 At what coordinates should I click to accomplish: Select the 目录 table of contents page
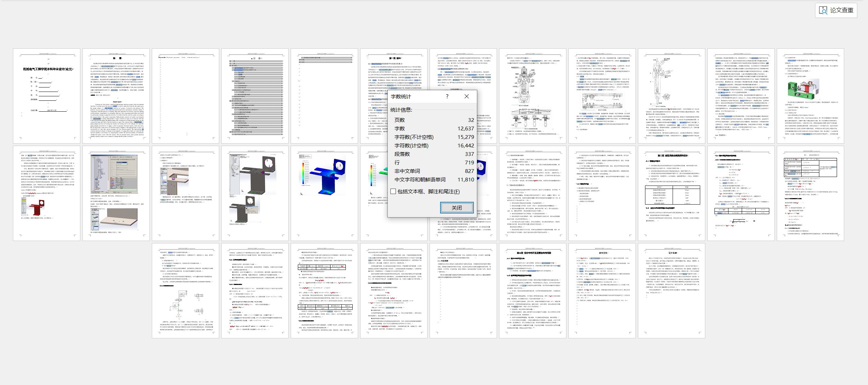coord(255,96)
